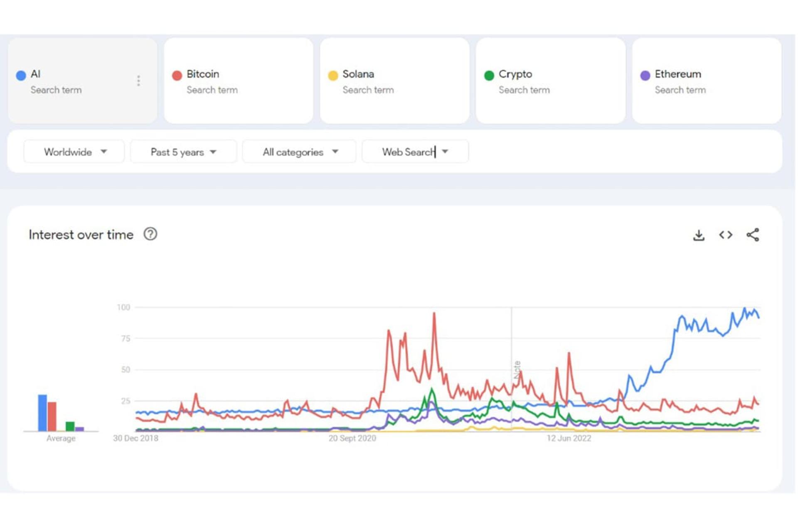
Task: Open the Web Search type dropdown
Action: (x=415, y=152)
